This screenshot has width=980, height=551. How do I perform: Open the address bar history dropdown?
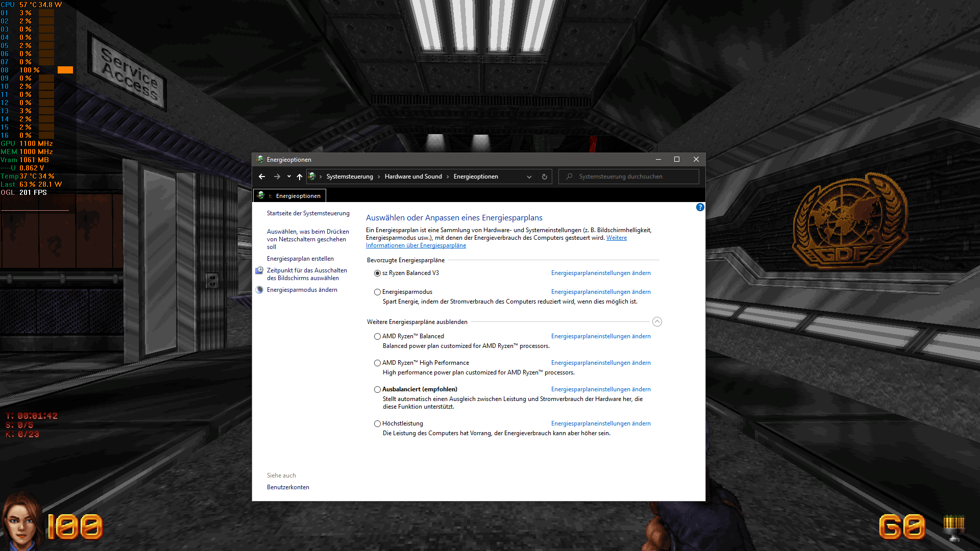pos(529,177)
